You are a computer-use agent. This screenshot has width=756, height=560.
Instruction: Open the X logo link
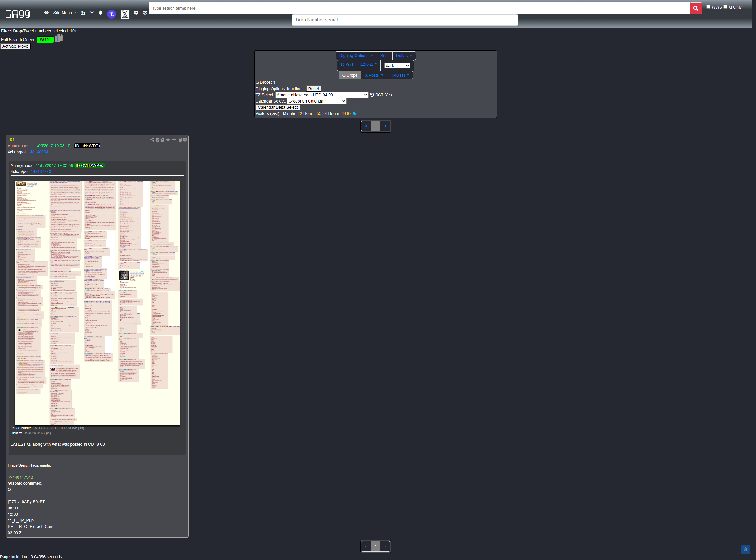pos(125,14)
